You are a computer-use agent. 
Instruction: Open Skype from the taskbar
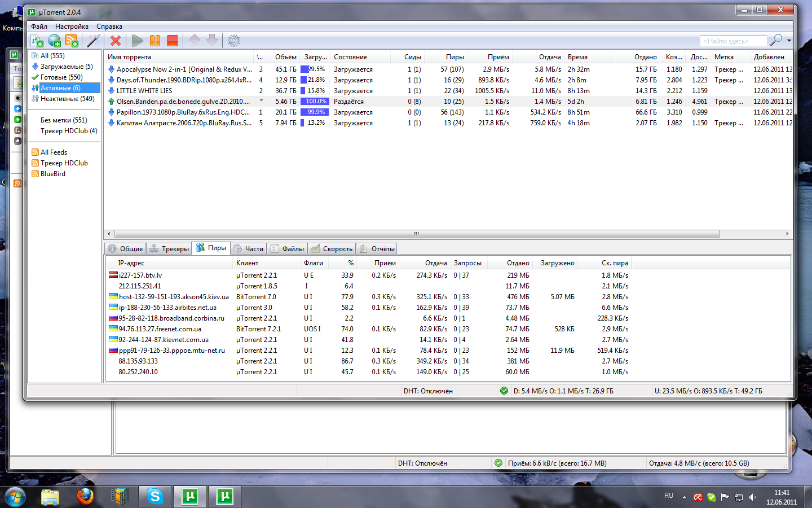pyautogui.click(x=155, y=497)
